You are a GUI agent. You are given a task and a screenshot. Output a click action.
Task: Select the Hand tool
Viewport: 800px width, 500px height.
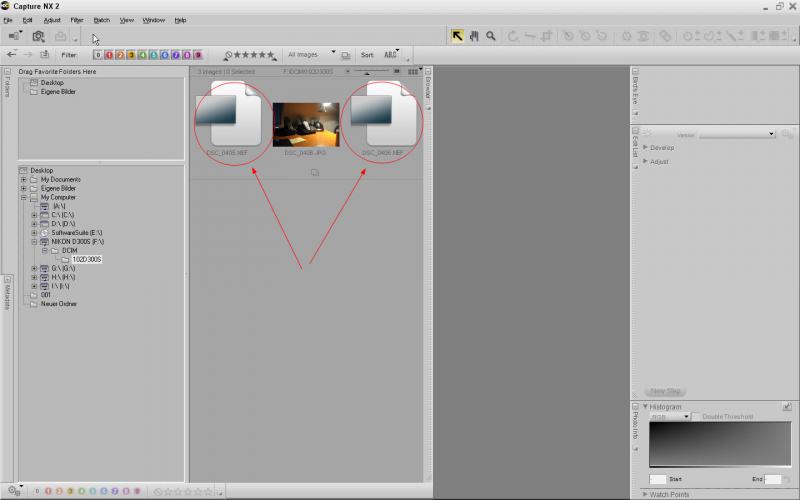click(474, 36)
